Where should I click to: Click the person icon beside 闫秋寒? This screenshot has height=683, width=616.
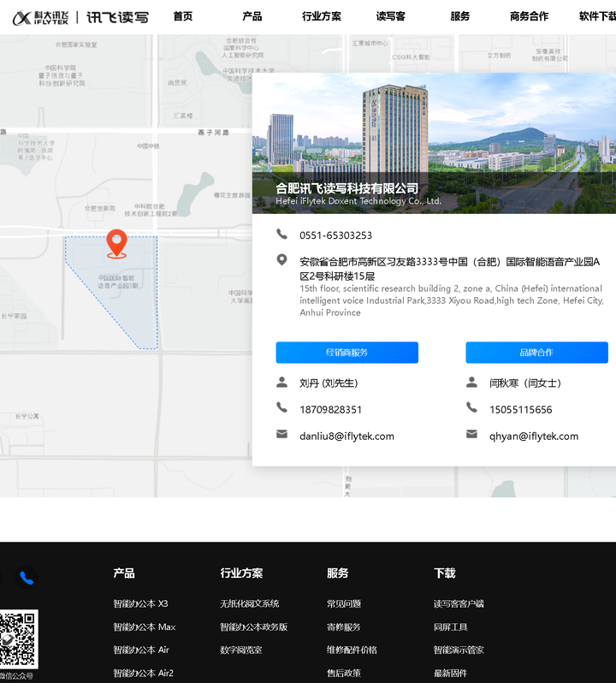coord(471,383)
